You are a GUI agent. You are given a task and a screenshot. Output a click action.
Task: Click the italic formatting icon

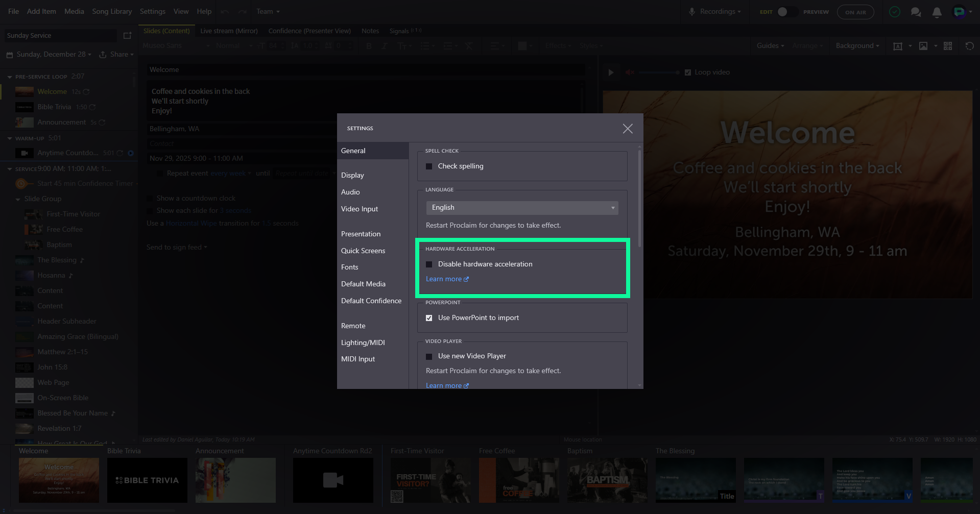pos(384,46)
